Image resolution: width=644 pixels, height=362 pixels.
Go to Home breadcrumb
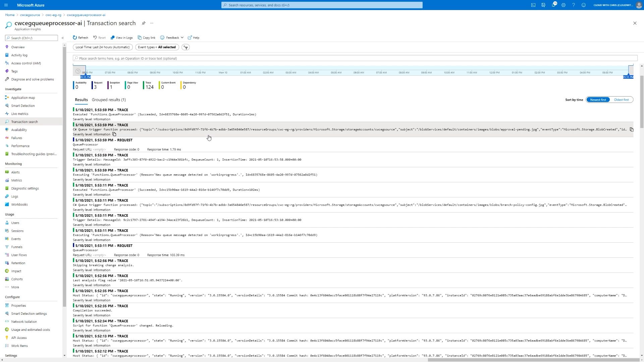pos(10,15)
